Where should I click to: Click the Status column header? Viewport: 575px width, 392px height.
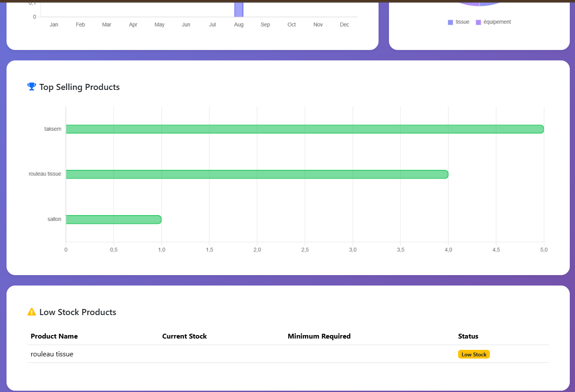468,336
